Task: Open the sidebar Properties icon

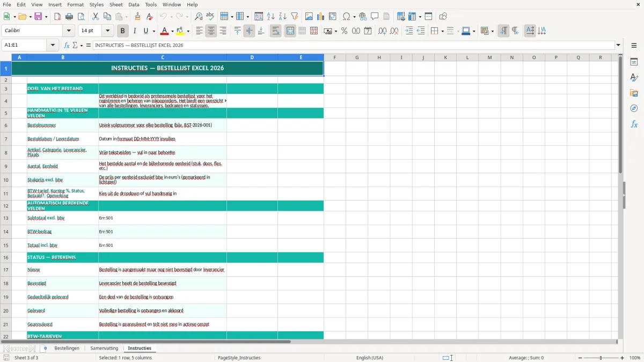Action: pyautogui.click(x=634, y=62)
